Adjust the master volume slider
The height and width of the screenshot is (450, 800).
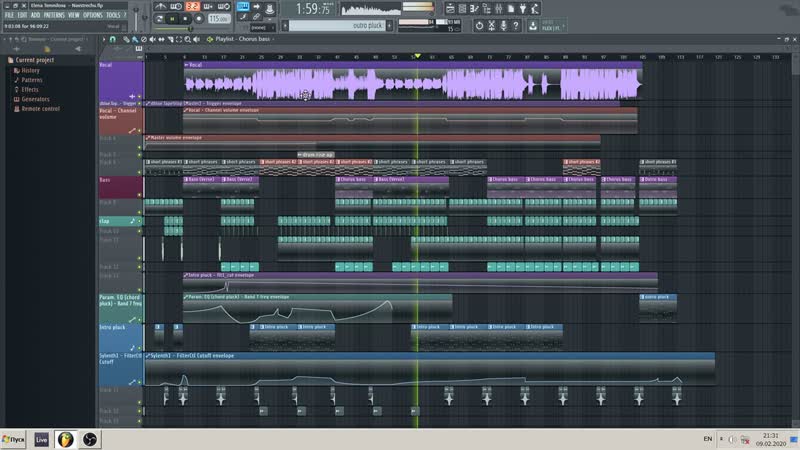click(x=136, y=19)
